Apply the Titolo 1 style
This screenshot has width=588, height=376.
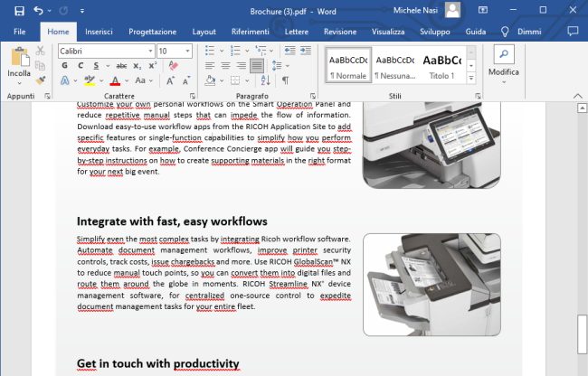coord(442,66)
